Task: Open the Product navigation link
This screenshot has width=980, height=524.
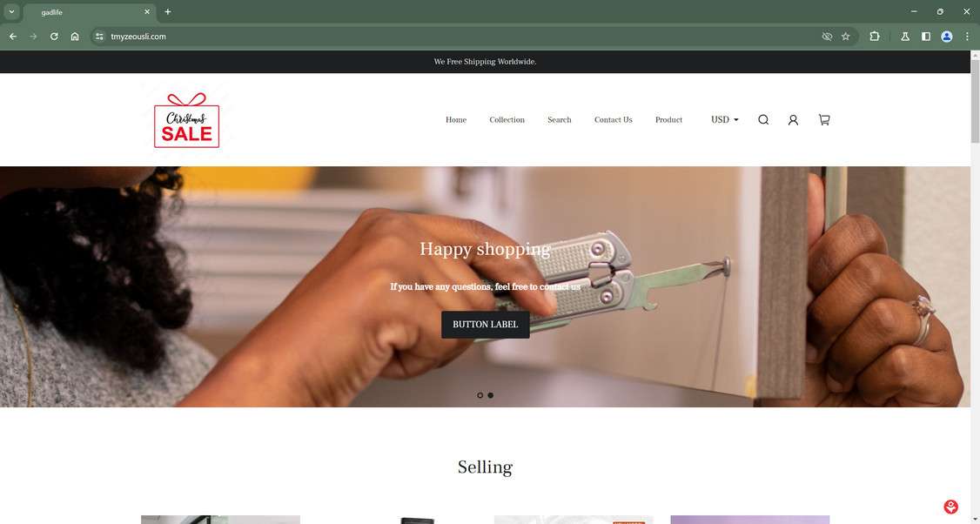Action: click(x=668, y=119)
